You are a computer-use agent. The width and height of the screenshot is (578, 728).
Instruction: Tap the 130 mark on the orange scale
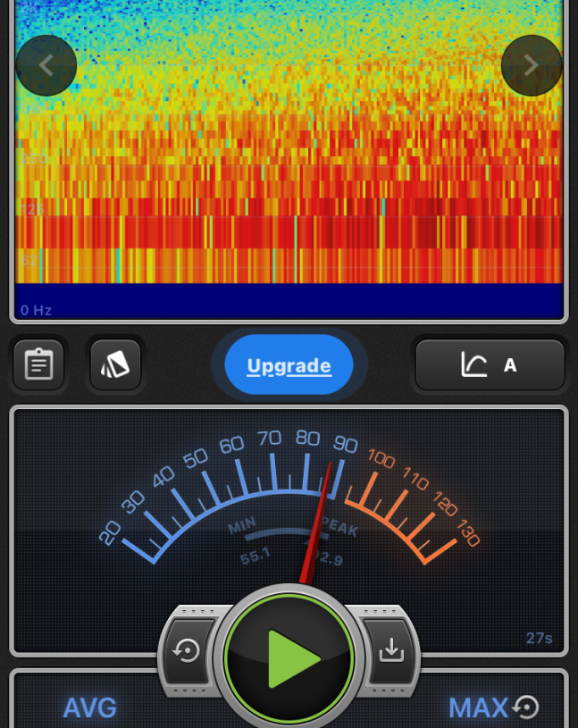click(468, 533)
